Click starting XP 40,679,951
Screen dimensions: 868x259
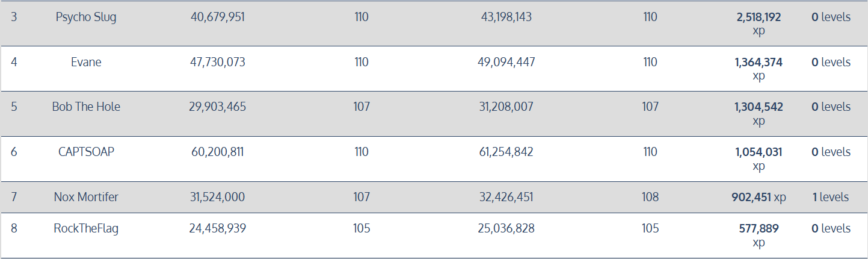[218, 17]
